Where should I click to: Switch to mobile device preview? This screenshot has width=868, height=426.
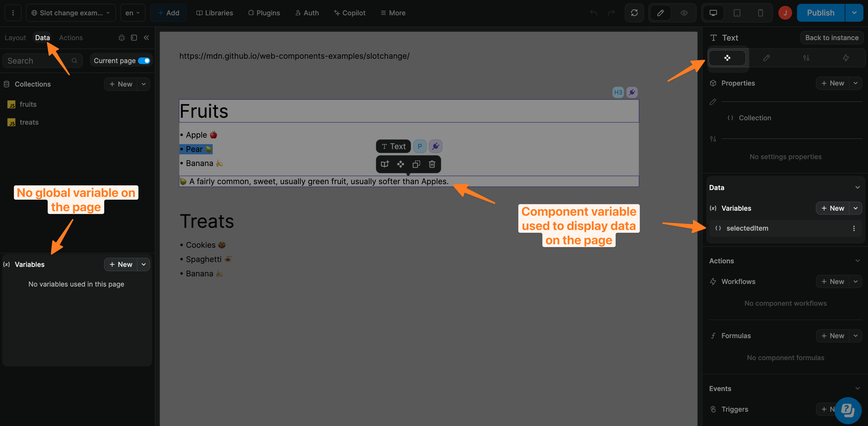pyautogui.click(x=760, y=13)
